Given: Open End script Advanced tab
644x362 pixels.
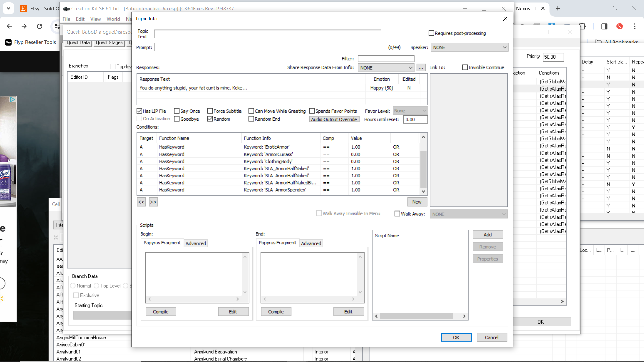Looking at the screenshot, I should (x=311, y=243).
